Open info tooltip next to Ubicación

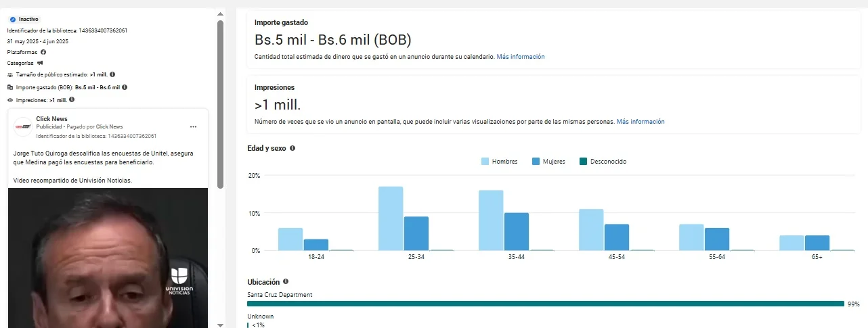pyautogui.click(x=285, y=281)
